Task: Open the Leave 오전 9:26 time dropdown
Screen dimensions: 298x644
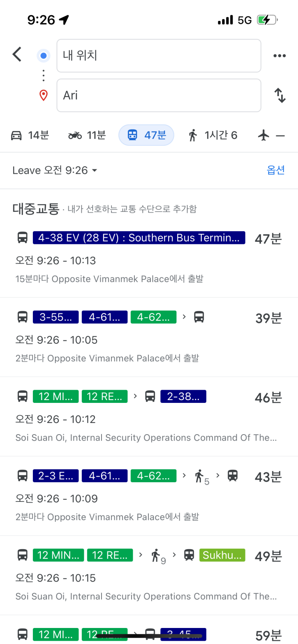Action: [x=55, y=170]
